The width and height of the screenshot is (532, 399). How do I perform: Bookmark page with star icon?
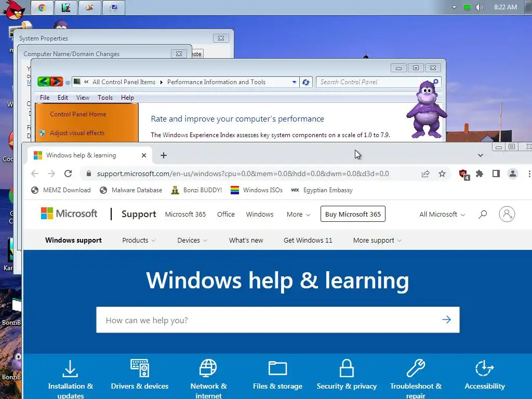(x=442, y=174)
